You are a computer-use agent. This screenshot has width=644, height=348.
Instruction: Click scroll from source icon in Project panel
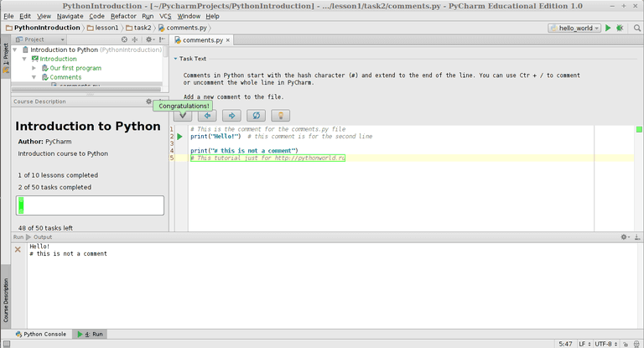124,39
